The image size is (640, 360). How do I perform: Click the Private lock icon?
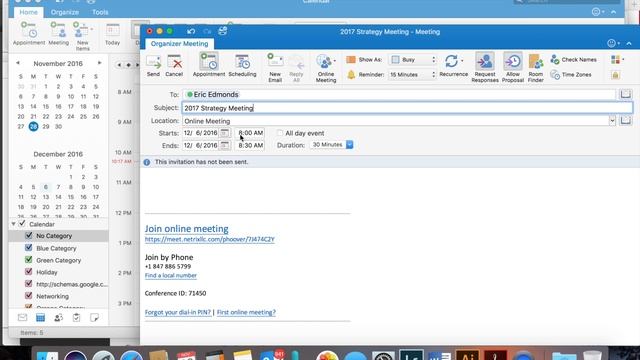point(616,75)
